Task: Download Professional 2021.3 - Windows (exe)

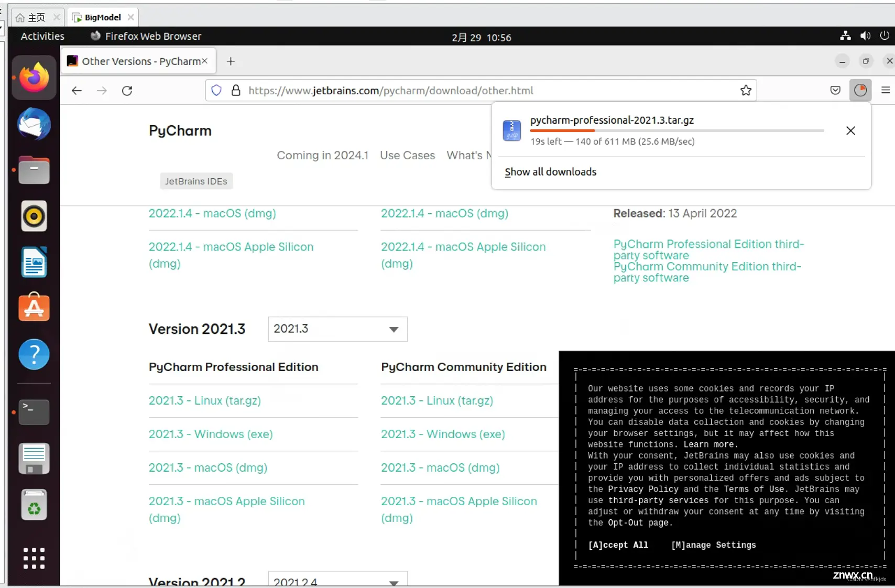Action: click(x=211, y=434)
